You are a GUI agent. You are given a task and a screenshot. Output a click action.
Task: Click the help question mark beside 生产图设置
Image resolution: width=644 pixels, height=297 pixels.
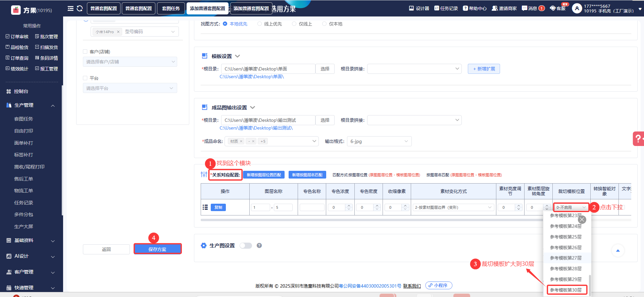(259, 246)
